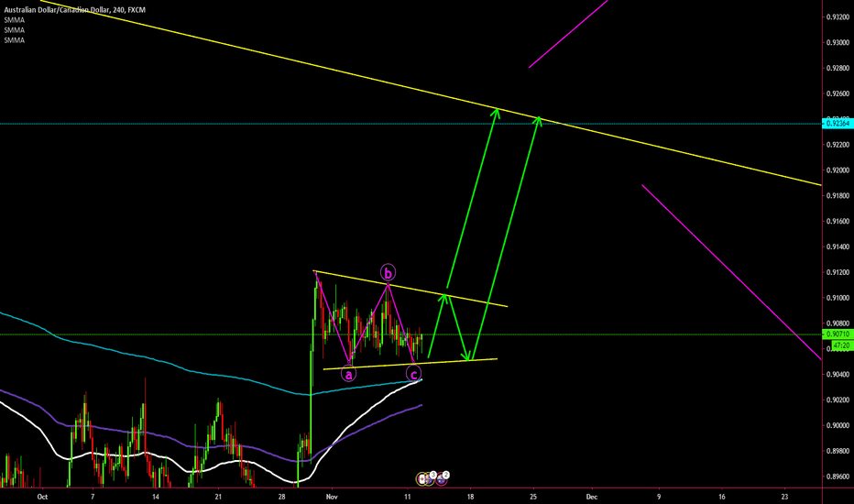Select the circled 'b' wave label
The image size is (854, 504).
click(388, 272)
